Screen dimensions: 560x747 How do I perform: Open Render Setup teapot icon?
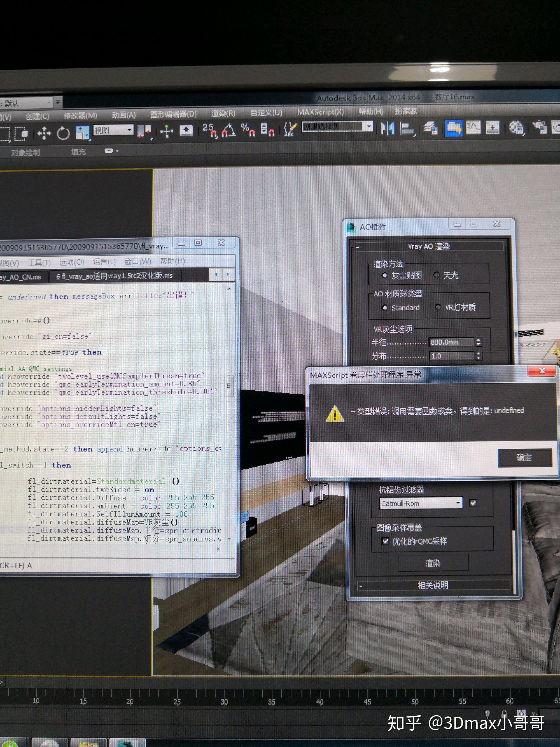coord(540,127)
